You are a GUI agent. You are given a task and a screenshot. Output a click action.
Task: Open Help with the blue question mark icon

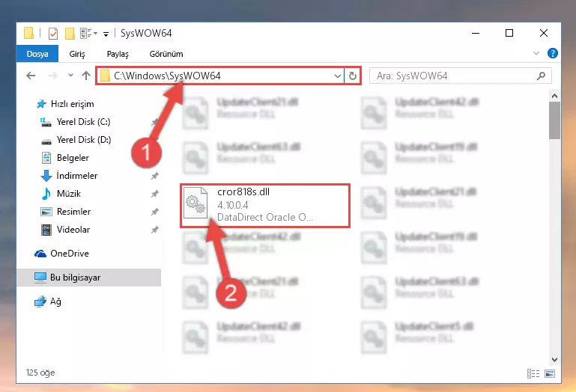pyautogui.click(x=553, y=54)
